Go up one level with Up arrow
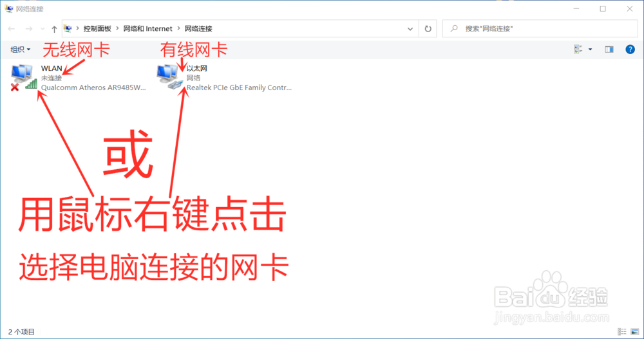 [54, 29]
